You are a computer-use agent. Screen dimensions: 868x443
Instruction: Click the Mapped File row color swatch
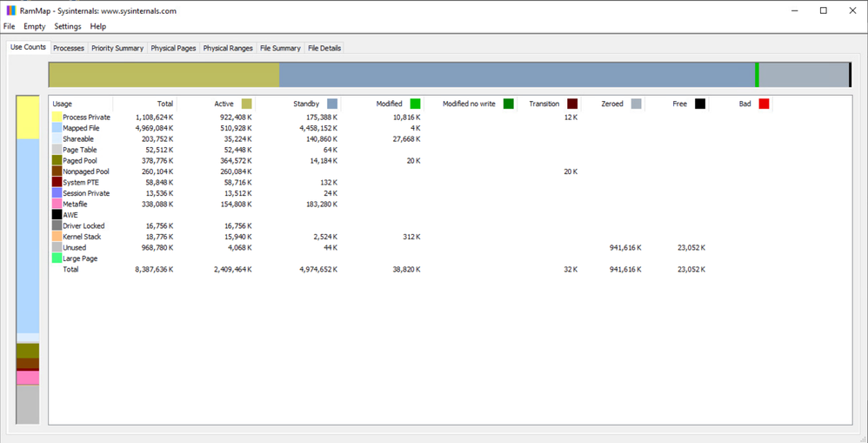tap(57, 128)
